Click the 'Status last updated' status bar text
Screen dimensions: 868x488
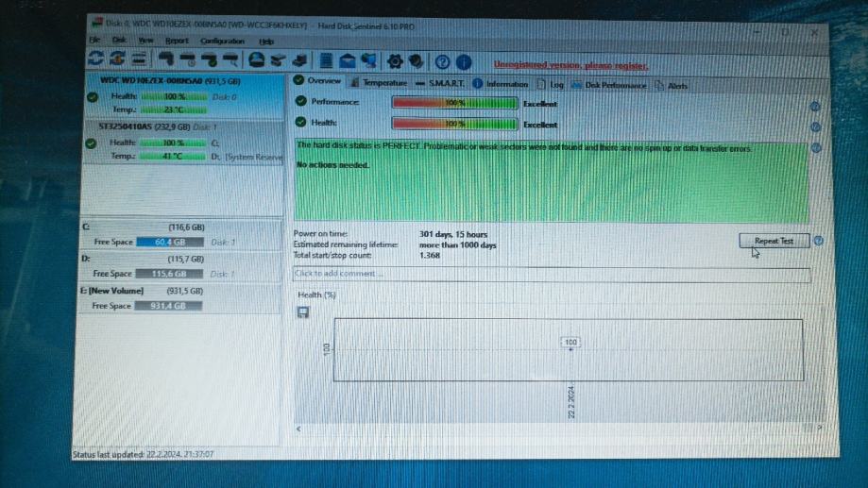143,454
